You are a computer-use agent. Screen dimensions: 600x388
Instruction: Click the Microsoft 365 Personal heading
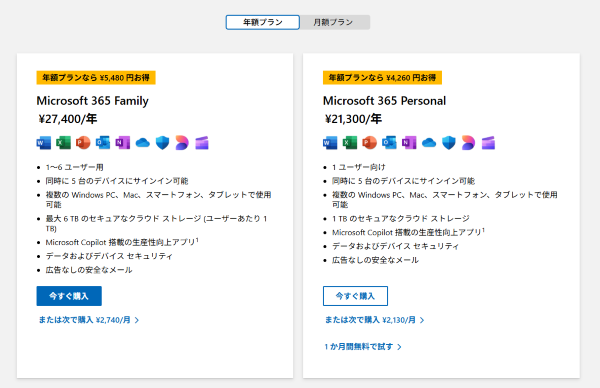coord(384,101)
